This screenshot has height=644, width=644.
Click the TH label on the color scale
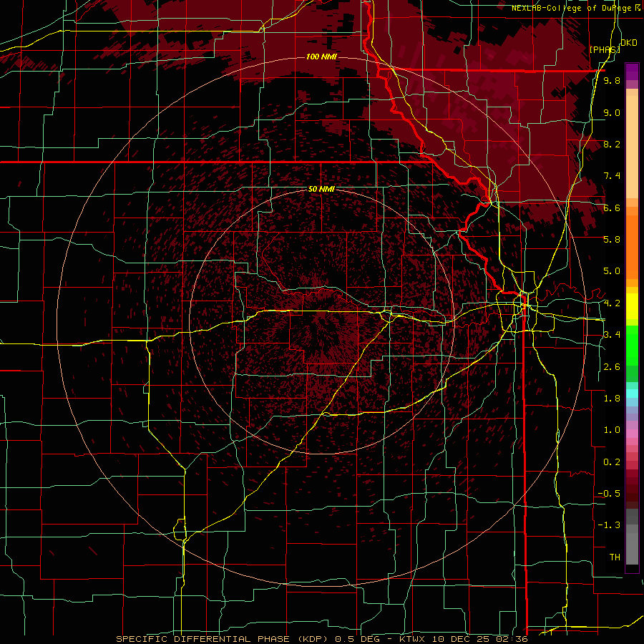click(615, 557)
